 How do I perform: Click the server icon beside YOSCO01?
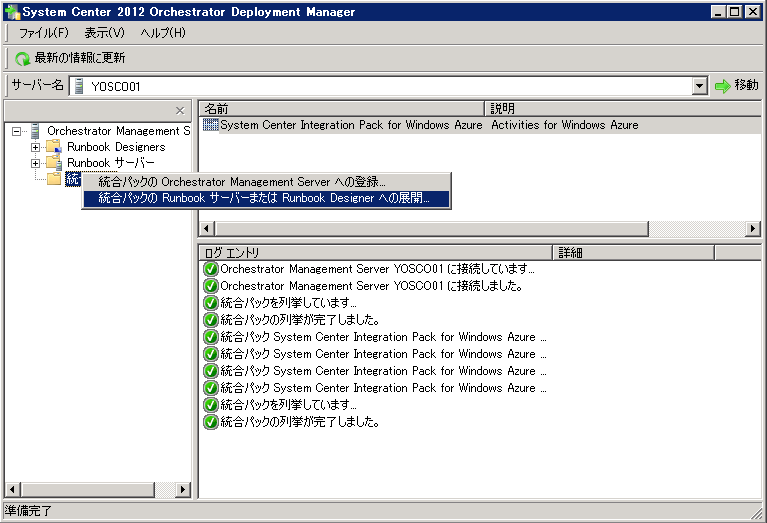tap(79, 86)
